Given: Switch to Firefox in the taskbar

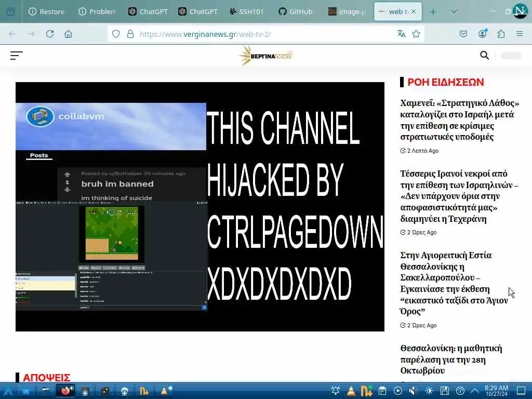Looking at the screenshot, I should coord(66,391).
